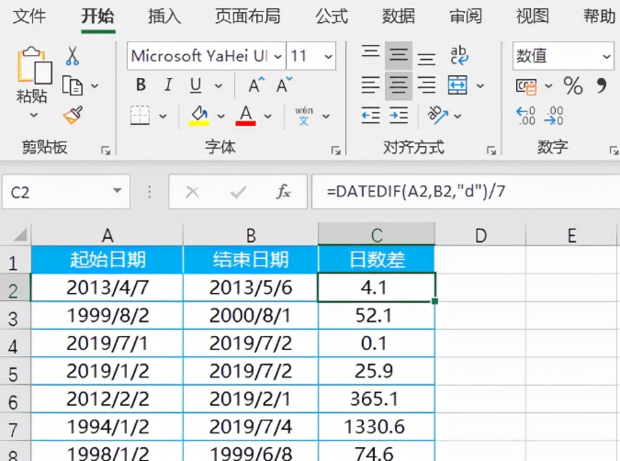Apply red font color
The width and height of the screenshot is (620, 461).
pyautogui.click(x=246, y=116)
